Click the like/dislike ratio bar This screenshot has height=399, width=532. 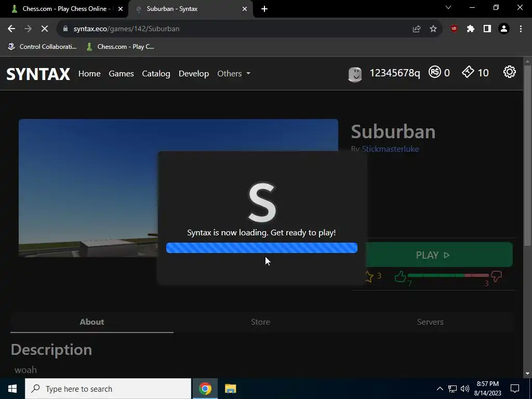tap(448, 275)
